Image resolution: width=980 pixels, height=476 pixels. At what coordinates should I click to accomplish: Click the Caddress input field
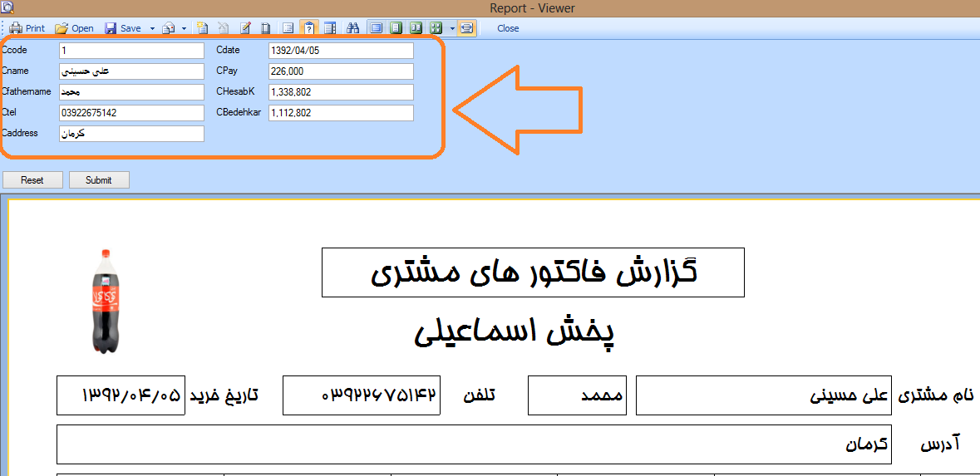pyautogui.click(x=132, y=134)
